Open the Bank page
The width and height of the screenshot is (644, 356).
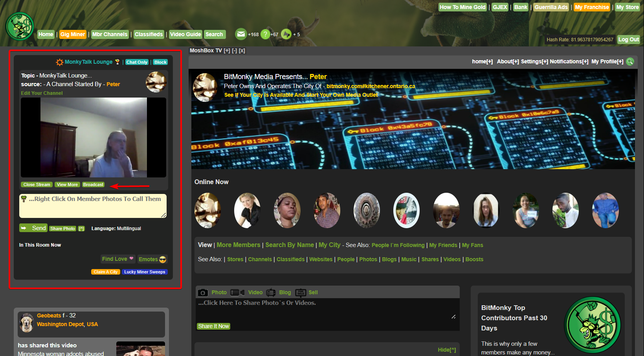tap(521, 7)
